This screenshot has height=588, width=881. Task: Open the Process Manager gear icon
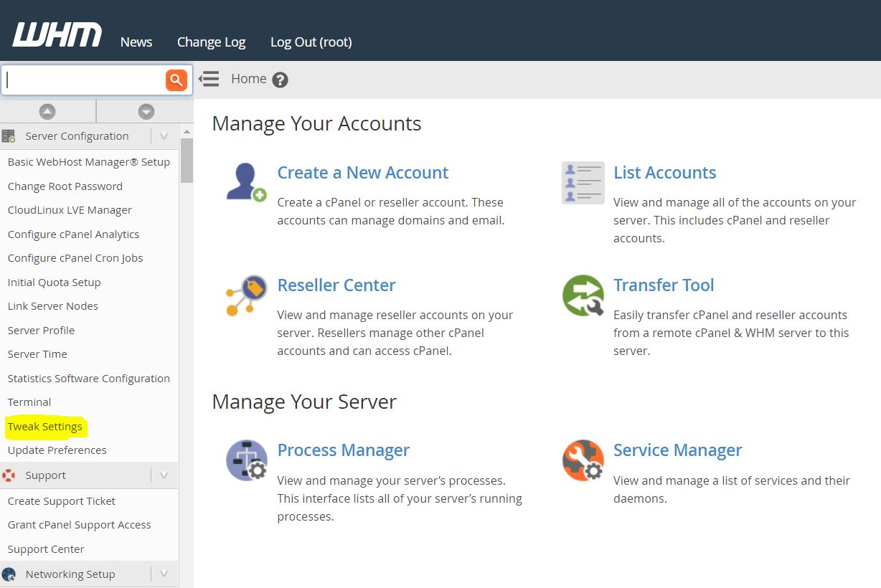click(246, 460)
